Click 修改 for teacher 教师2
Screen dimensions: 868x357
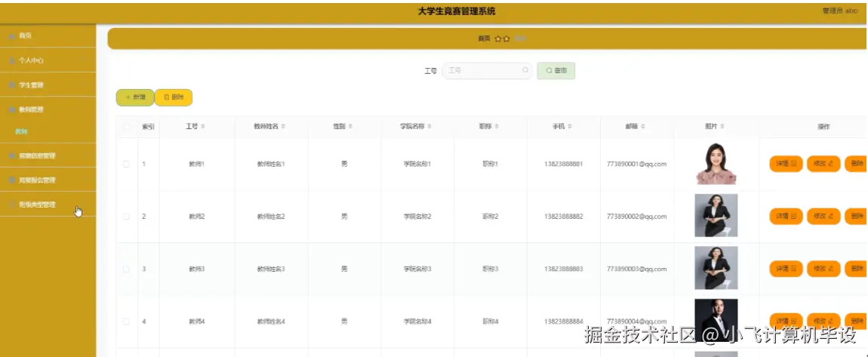point(823,217)
